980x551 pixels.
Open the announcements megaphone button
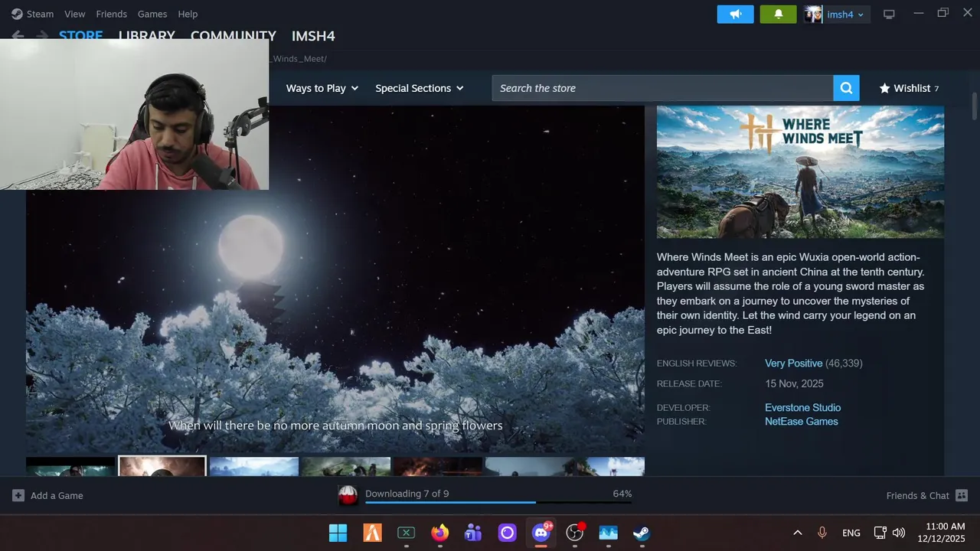pos(736,14)
